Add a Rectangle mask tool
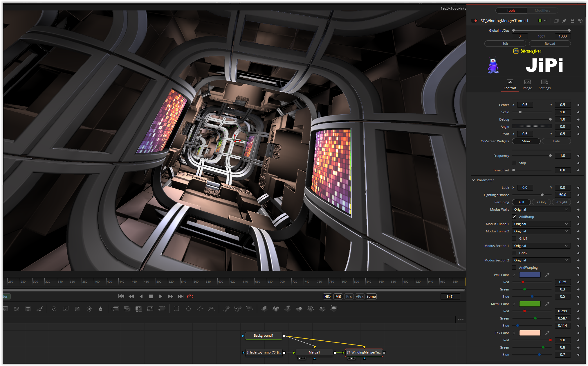Image resolution: width=588 pixels, height=366 pixels. tap(176, 309)
